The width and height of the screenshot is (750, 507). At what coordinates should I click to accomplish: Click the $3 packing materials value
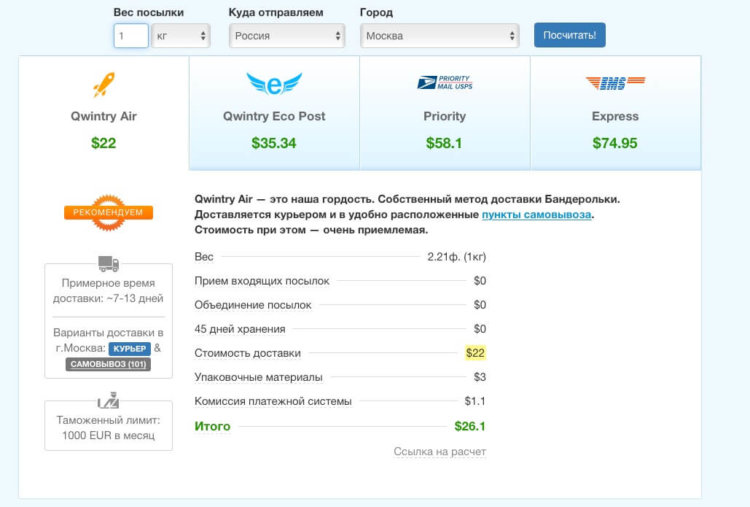click(x=480, y=377)
